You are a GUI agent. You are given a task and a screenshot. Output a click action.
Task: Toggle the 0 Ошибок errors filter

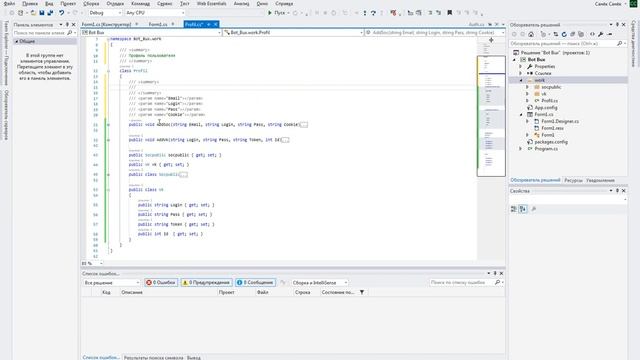[x=161, y=282]
